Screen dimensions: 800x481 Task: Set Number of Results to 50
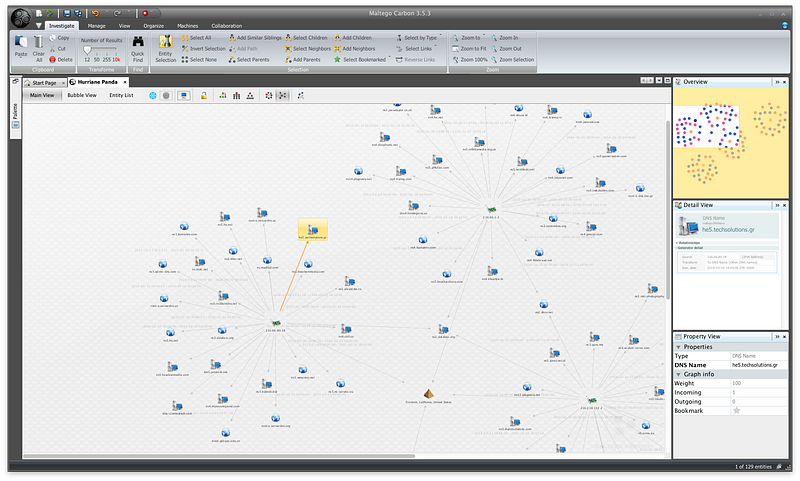coord(96,60)
